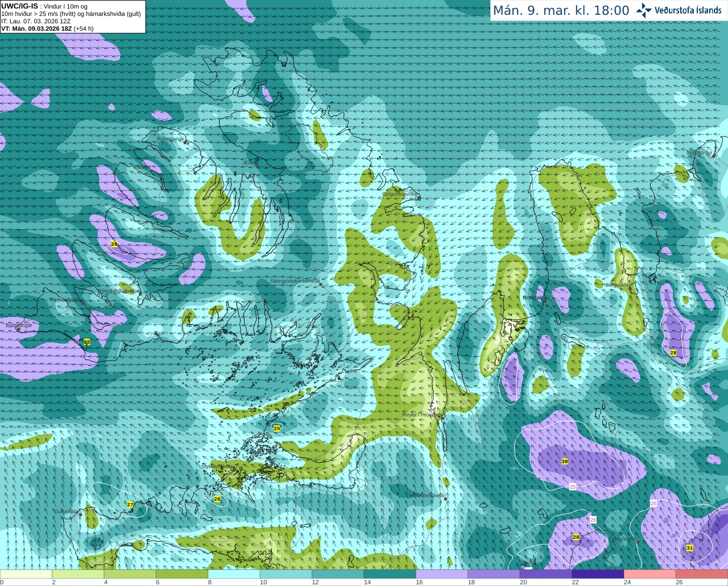
Task: Click the legend swatch between 4 and 6
Action: 130,575
